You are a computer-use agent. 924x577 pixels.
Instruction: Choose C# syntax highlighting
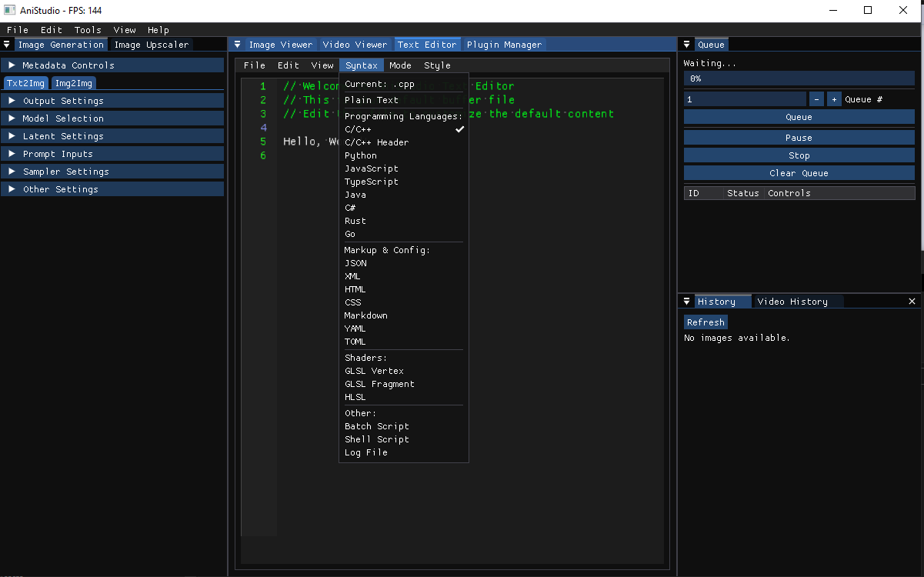click(x=404, y=208)
